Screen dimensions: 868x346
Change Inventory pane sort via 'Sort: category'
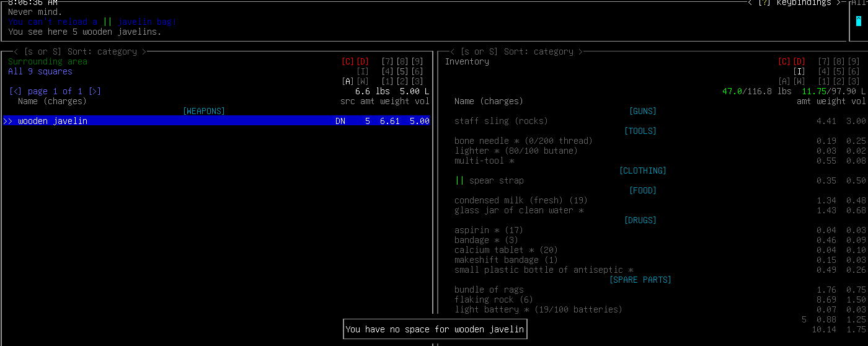click(539, 51)
